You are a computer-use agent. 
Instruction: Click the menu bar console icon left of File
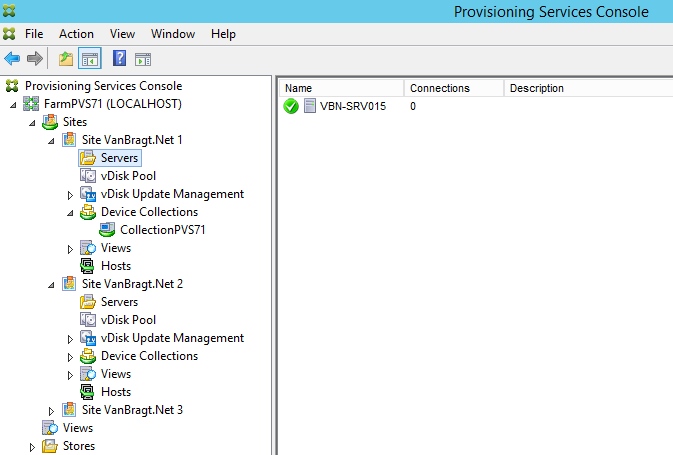click(9, 33)
